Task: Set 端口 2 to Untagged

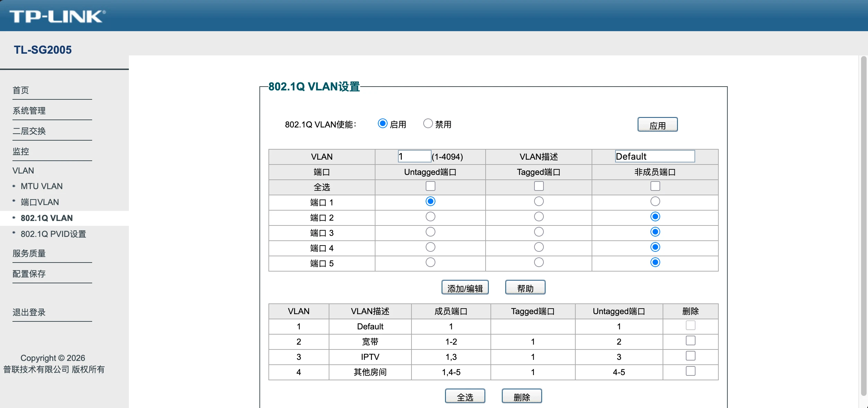Action: pos(430,217)
